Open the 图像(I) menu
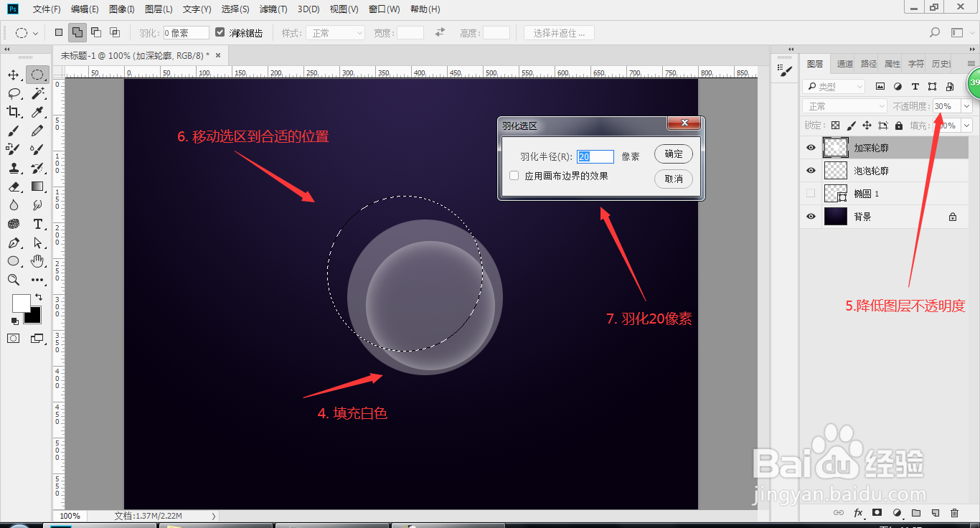 tap(122, 9)
